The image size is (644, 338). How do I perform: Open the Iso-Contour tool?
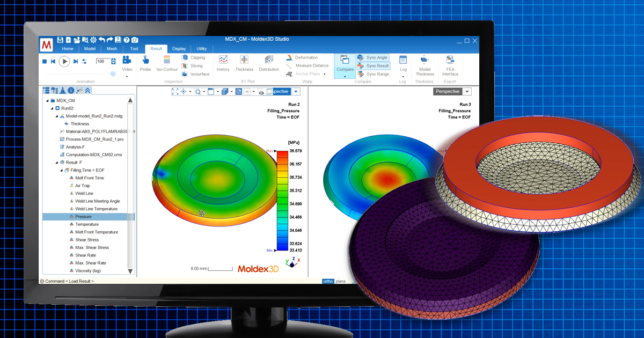click(167, 63)
